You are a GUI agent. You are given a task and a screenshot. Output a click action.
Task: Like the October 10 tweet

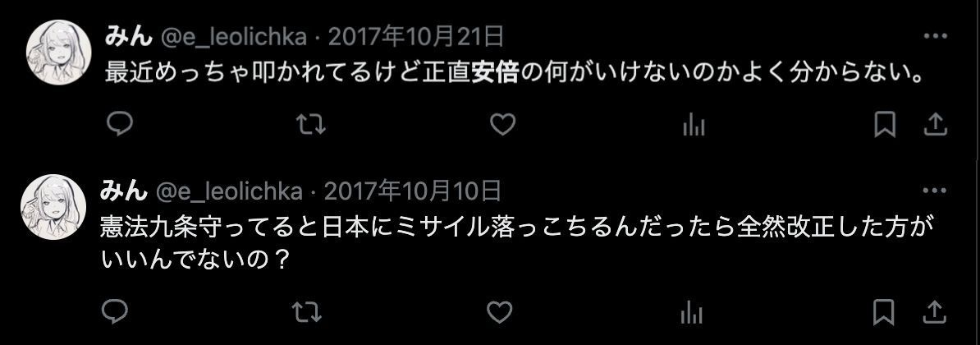[x=499, y=312]
